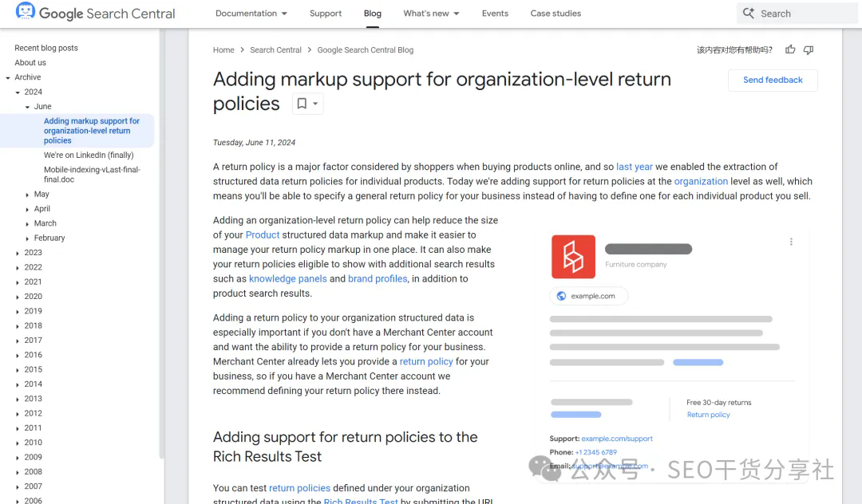Click the phone number +1 2345 6789
Viewport: 862px width, 504px height.
pos(596,452)
